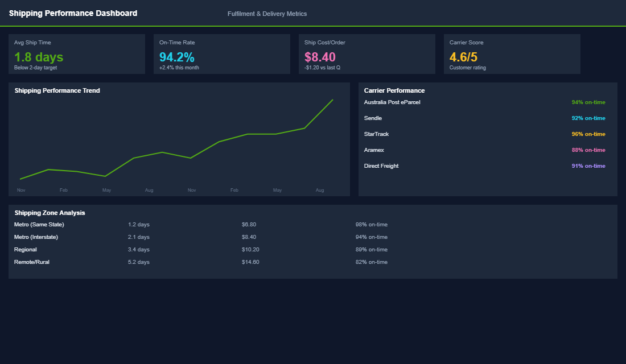Screen dimensions: 626x364
Task: Select the Avg Ship Time KPI card
Action: [77, 54]
